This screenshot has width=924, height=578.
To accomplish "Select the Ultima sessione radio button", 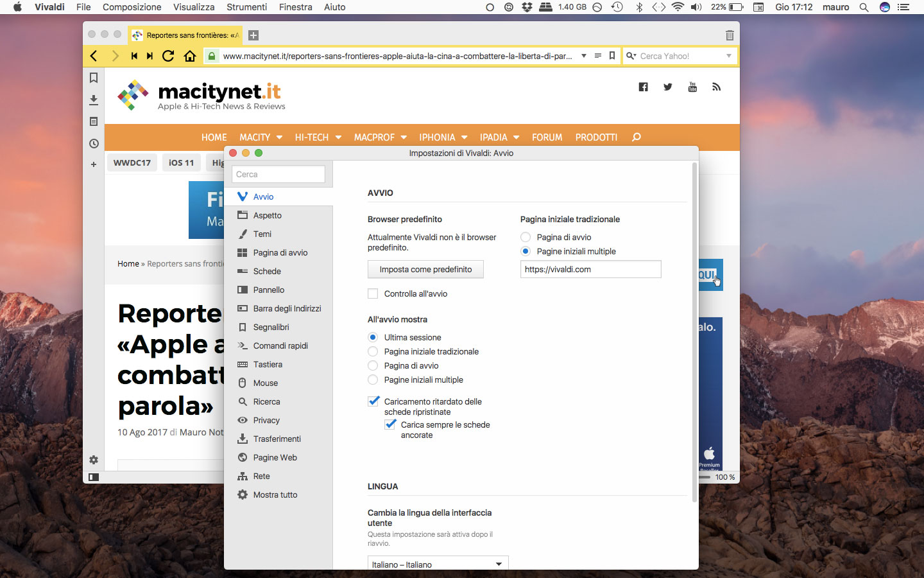I will pos(373,337).
